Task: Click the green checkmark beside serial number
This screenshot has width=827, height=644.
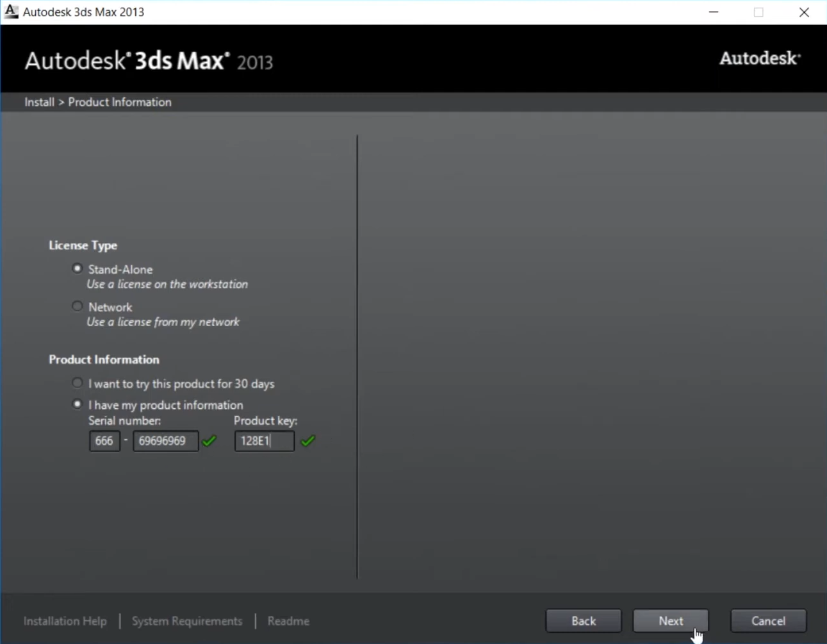Action: pos(209,441)
